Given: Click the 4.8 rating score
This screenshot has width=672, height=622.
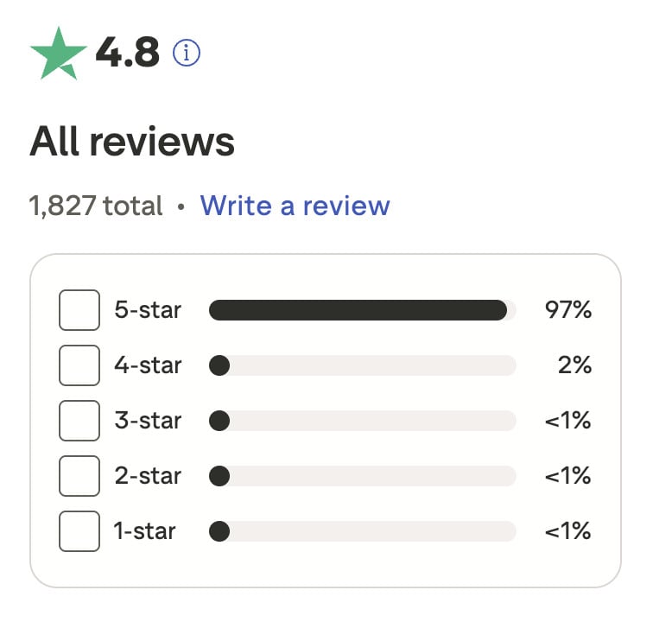Looking at the screenshot, I should pos(128,54).
